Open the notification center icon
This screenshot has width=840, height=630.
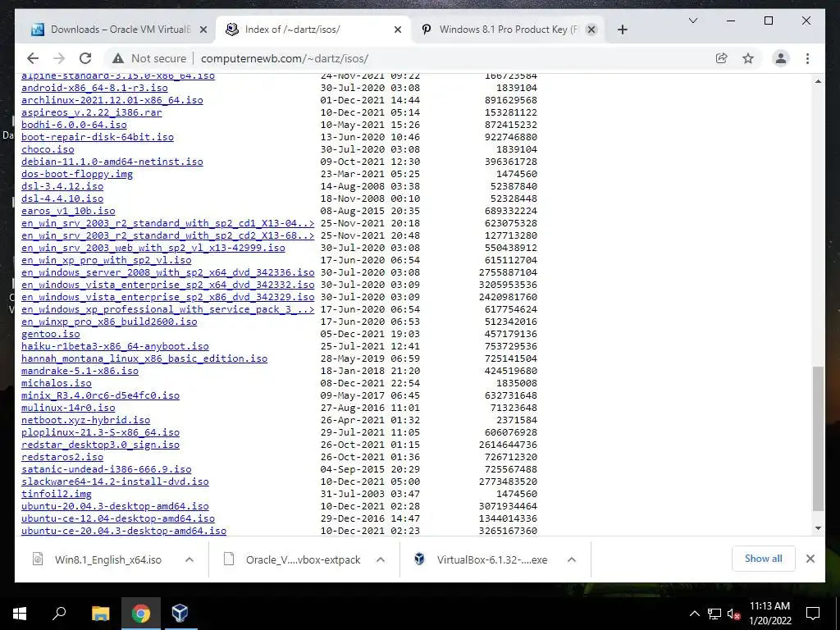(x=813, y=614)
